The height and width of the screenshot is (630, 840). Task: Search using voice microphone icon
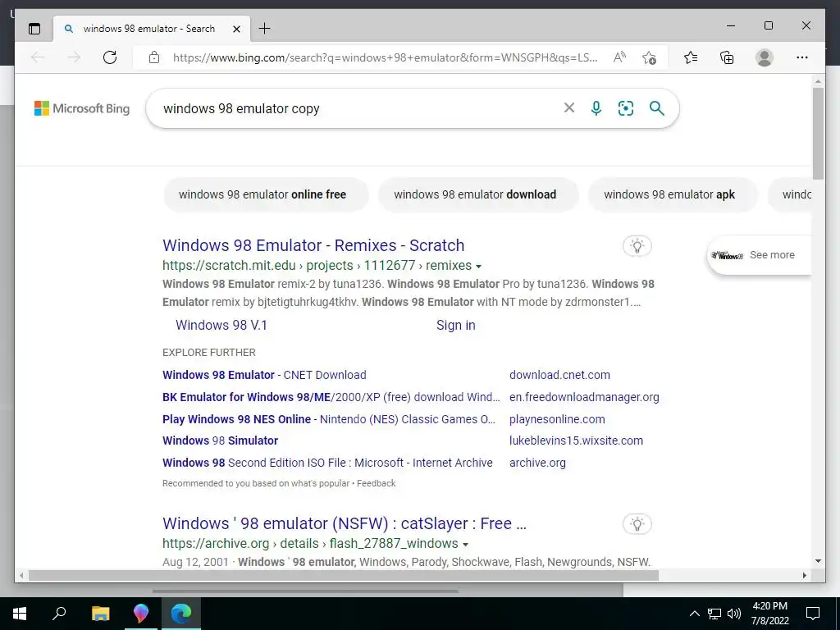596,108
